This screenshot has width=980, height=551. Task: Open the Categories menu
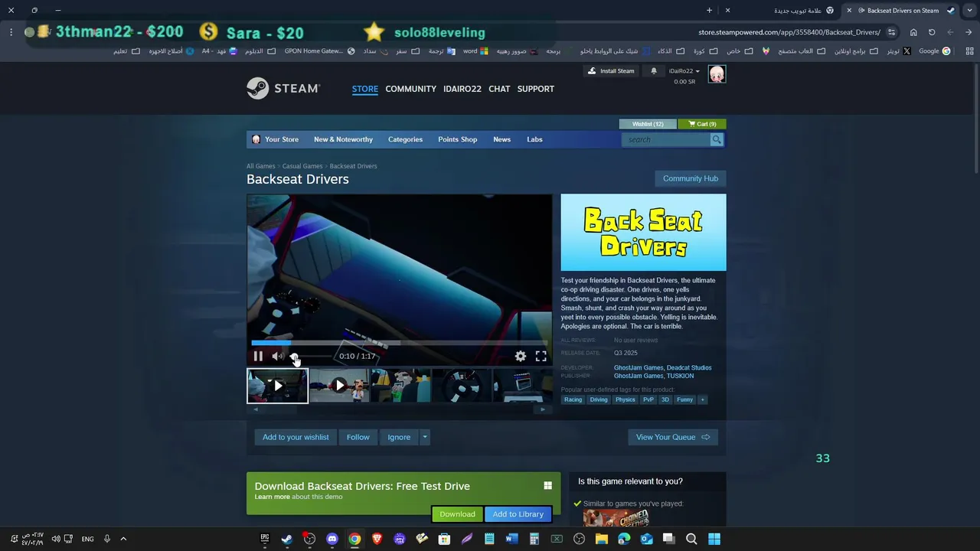(x=405, y=139)
